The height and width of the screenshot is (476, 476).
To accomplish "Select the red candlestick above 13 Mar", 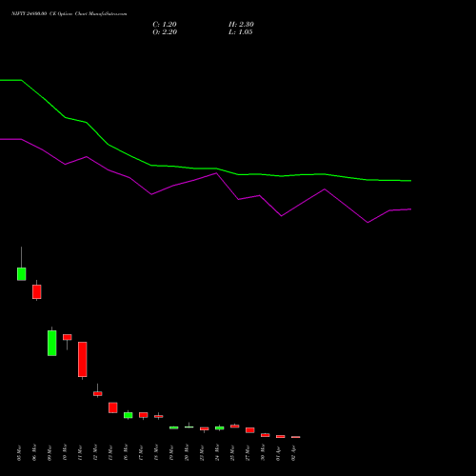I will [x=113, y=407].
